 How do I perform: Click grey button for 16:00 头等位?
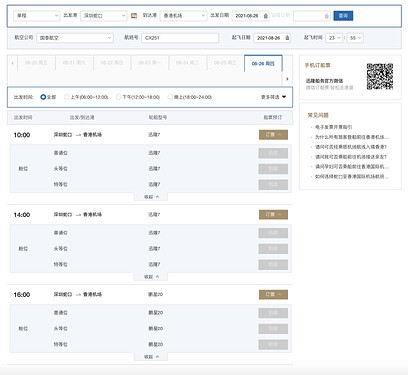point(273,329)
